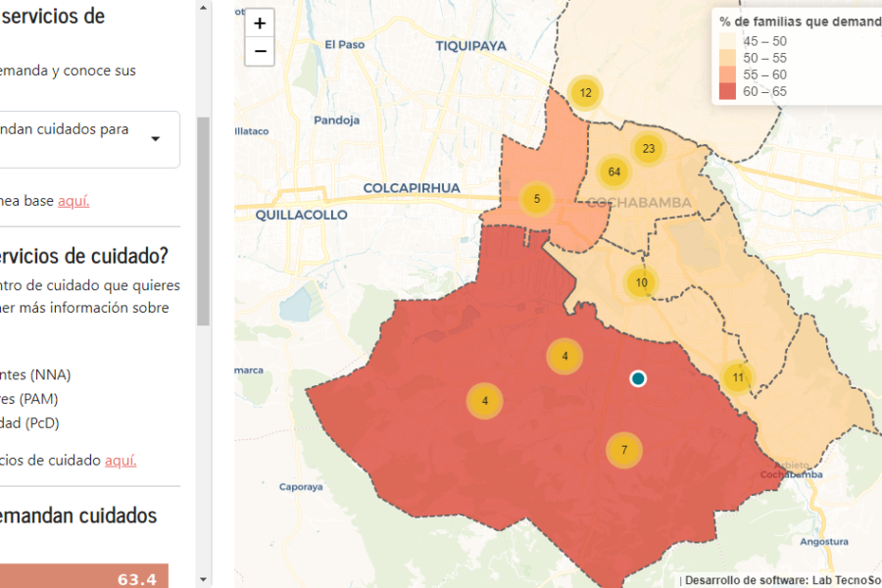Select the teal care center point marker
The image size is (882, 588).
(638, 378)
